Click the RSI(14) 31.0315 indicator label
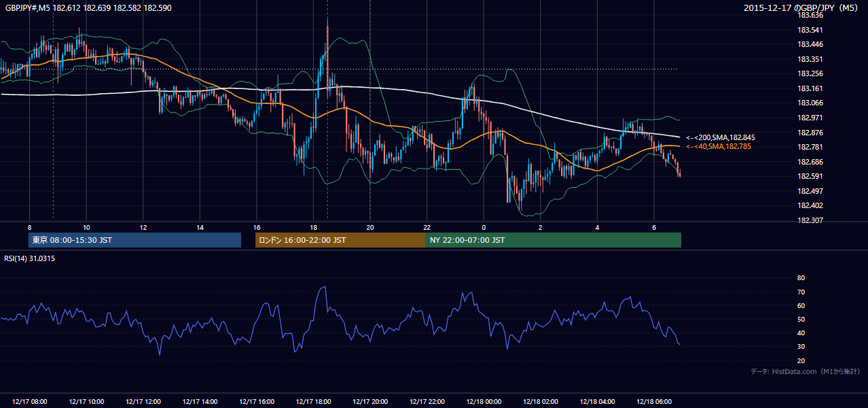Image resolution: width=868 pixels, height=408 pixels. click(30, 258)
